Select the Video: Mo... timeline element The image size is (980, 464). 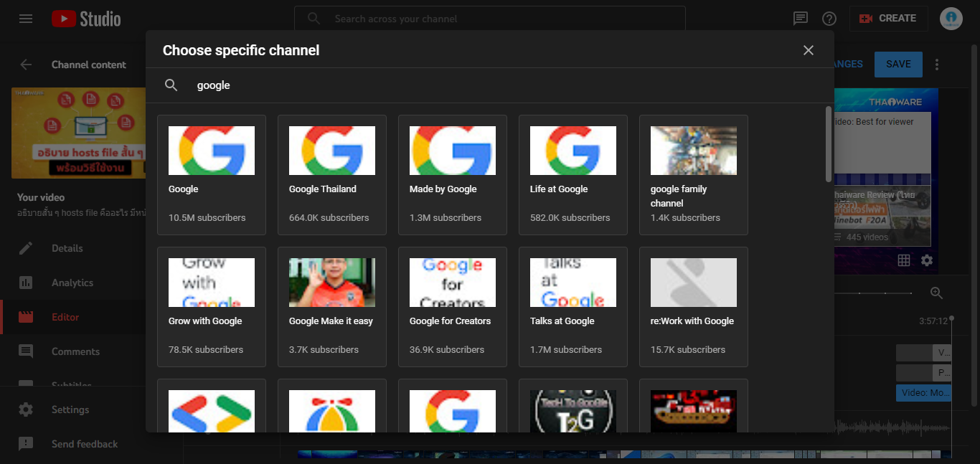(x=923, y=392)
